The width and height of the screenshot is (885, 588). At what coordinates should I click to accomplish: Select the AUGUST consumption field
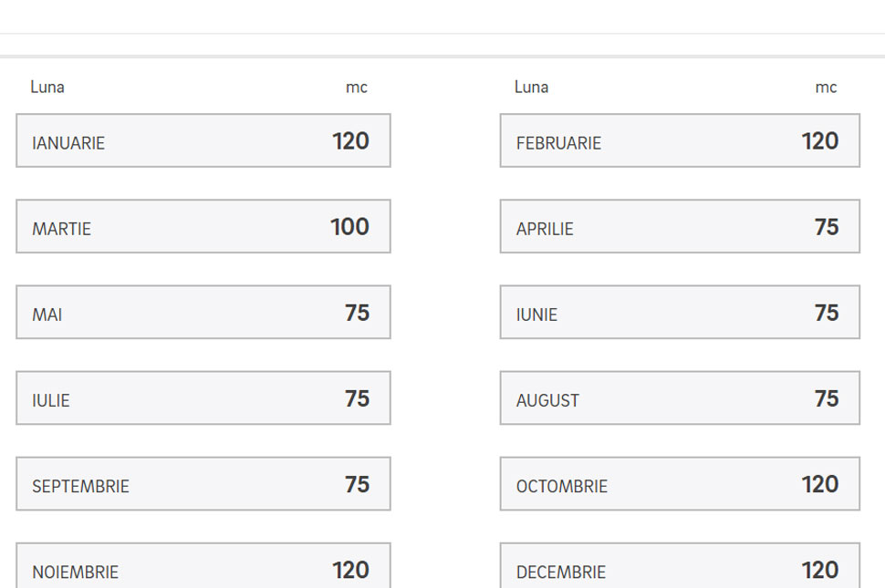pos(679,398)
